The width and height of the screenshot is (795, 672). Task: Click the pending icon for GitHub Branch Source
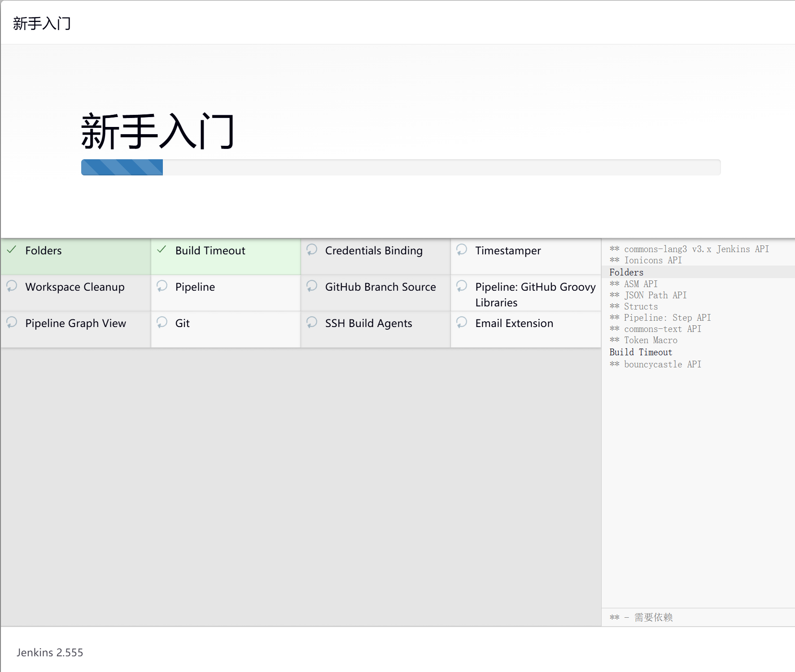pos(312,286)
